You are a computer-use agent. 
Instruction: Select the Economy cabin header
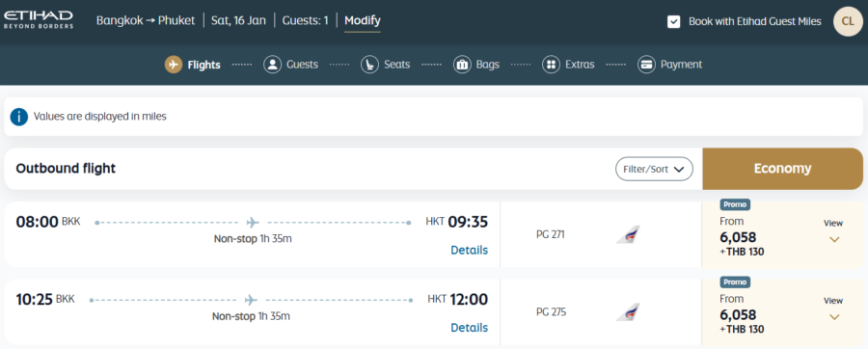(783, 169)
